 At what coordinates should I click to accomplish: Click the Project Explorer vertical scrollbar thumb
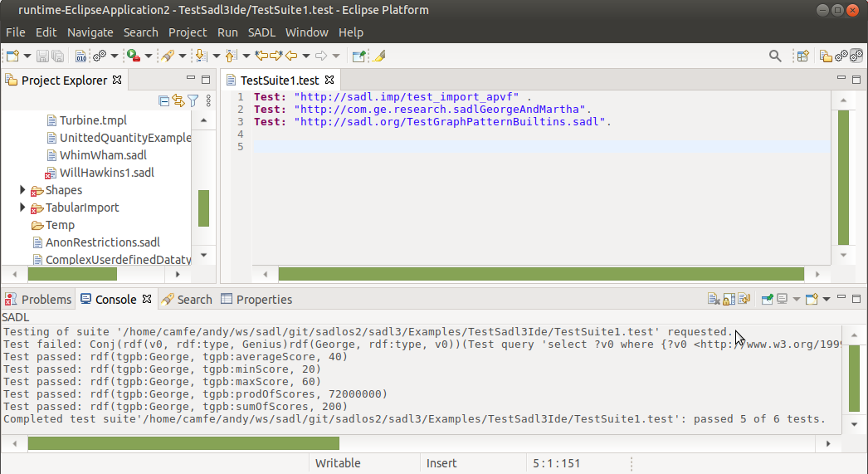coord(203,208)
